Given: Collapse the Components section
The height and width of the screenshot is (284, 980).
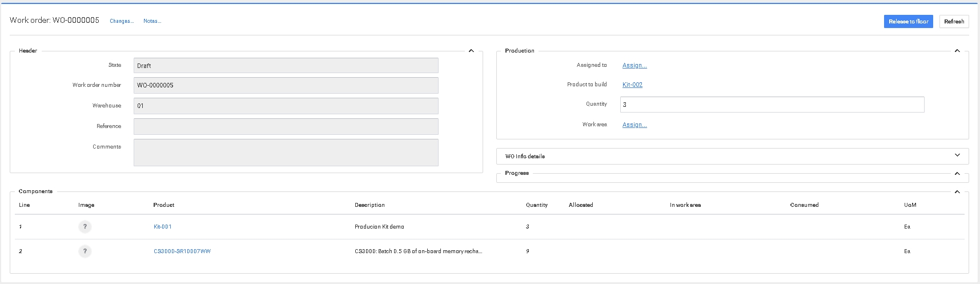Looking at the screenshot, I should pos(957,191).
